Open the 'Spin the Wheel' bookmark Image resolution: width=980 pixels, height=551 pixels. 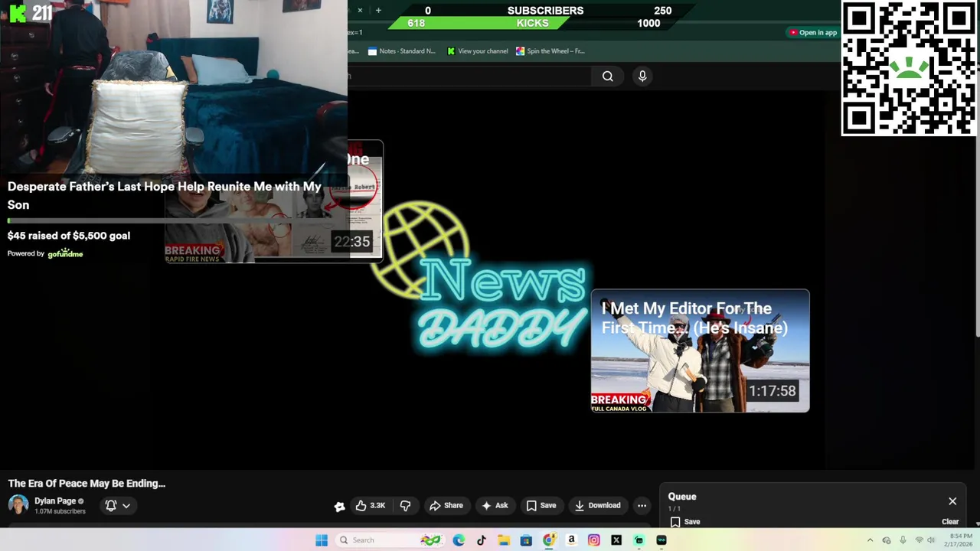(x=551, y=51)
